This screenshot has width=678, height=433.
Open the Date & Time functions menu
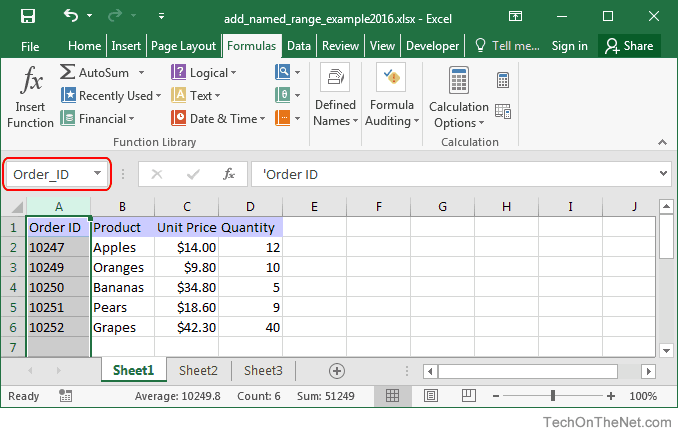click(218, 119)
